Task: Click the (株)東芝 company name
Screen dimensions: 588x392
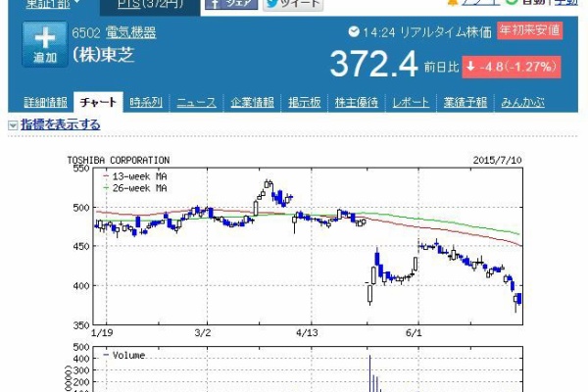Action: (x=103, y=55)
